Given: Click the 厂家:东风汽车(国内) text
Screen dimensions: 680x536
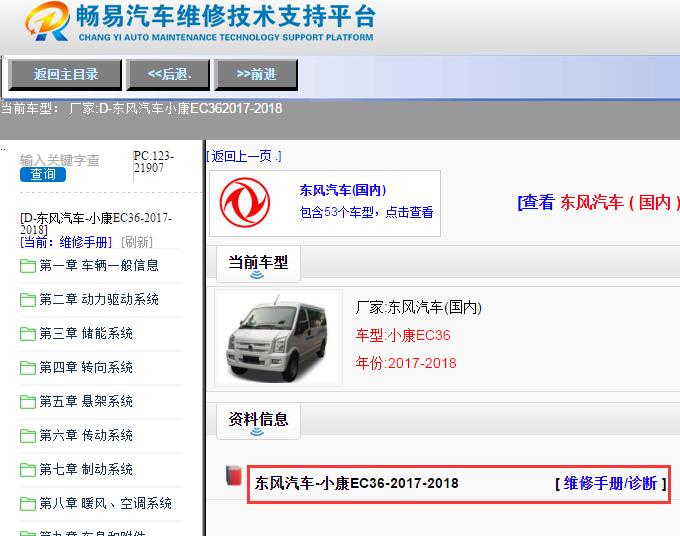Looking at the screenshot, I should tap(418, 307).
